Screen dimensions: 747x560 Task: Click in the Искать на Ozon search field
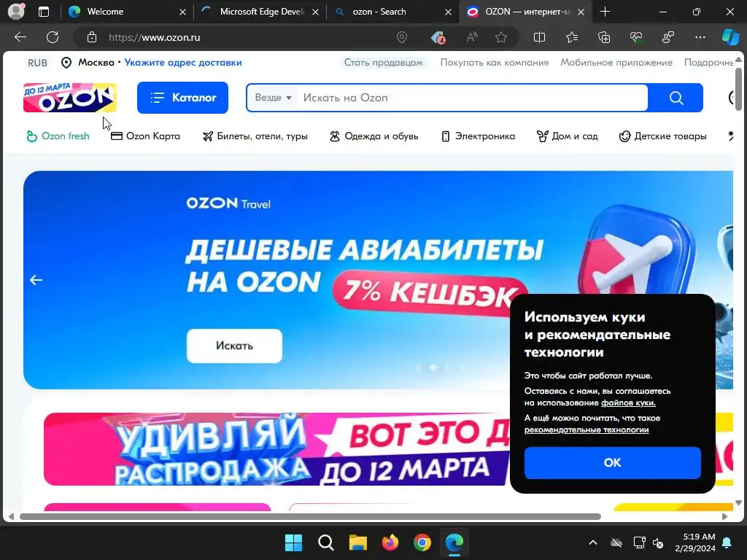(x=472, y=98)
